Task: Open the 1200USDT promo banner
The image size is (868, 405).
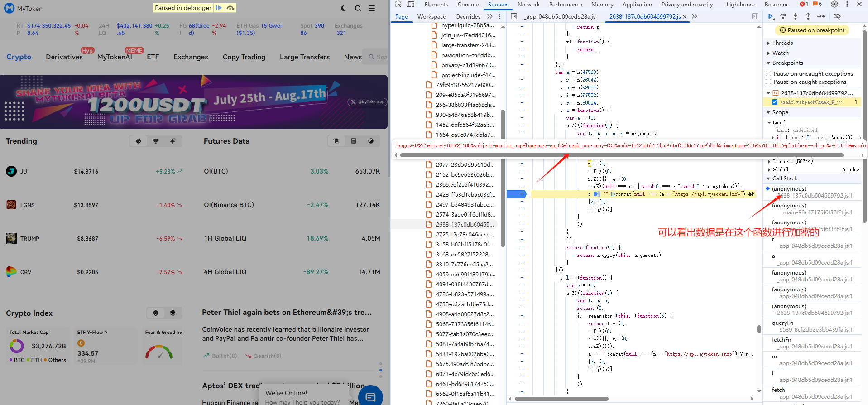Action: [x=194, y=102]
